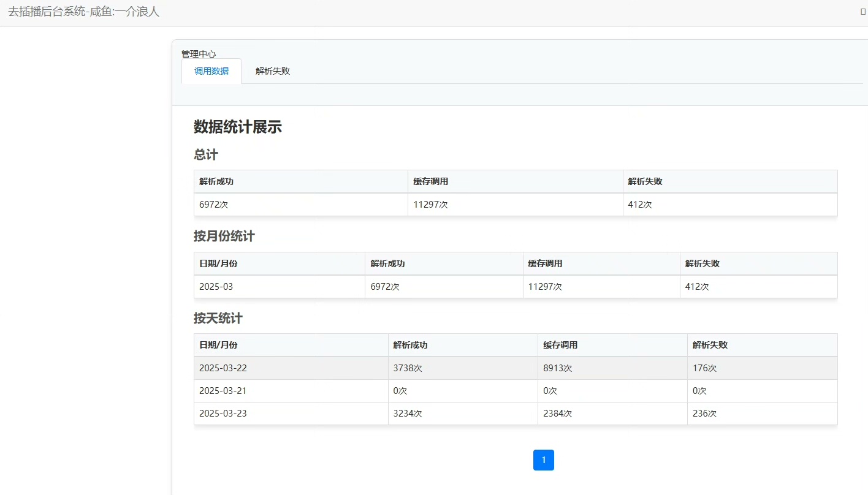868x495 pixels.
Task: Click the page 1 pagination button
Action: [543, 460]
